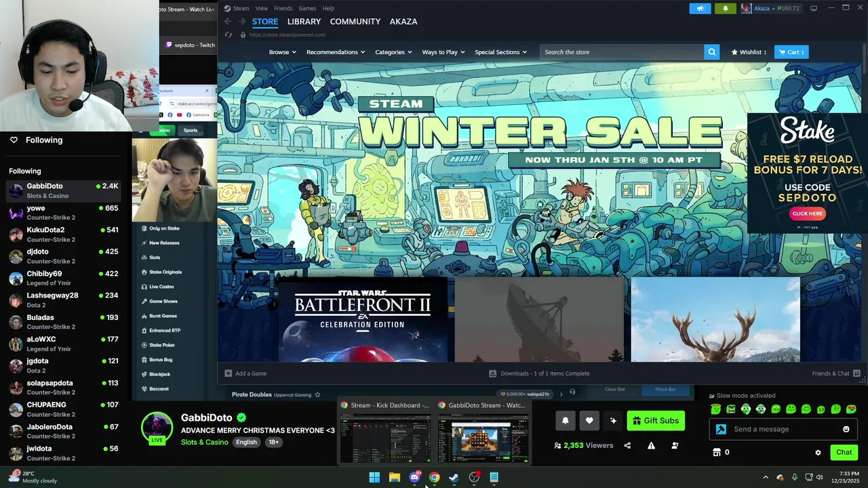Reload the Steam store page
This screenshot has height=488, width=868.
pyautogui.click(x=229, y=35)
